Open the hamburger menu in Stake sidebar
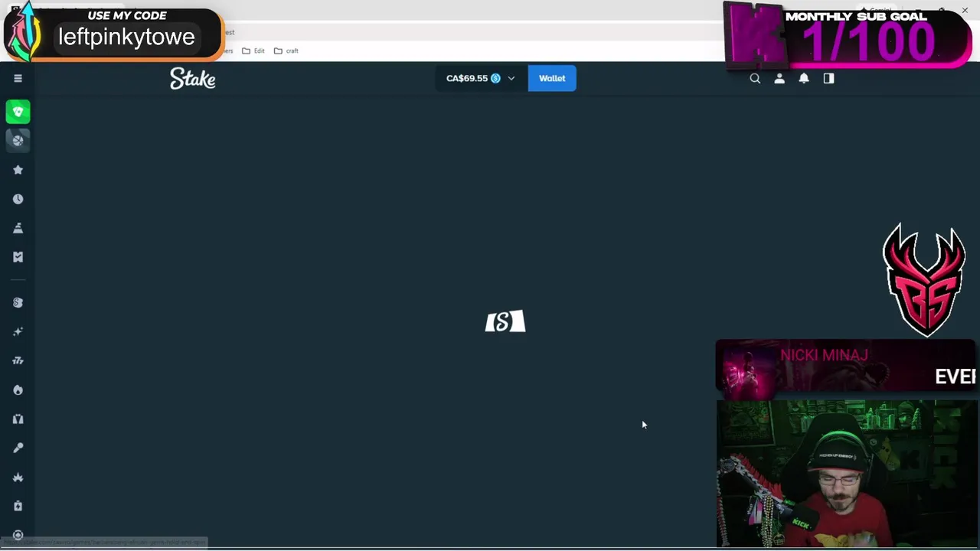Image resolution: width=980 pixels, height=551 pixels. click(x=18, y=78)
